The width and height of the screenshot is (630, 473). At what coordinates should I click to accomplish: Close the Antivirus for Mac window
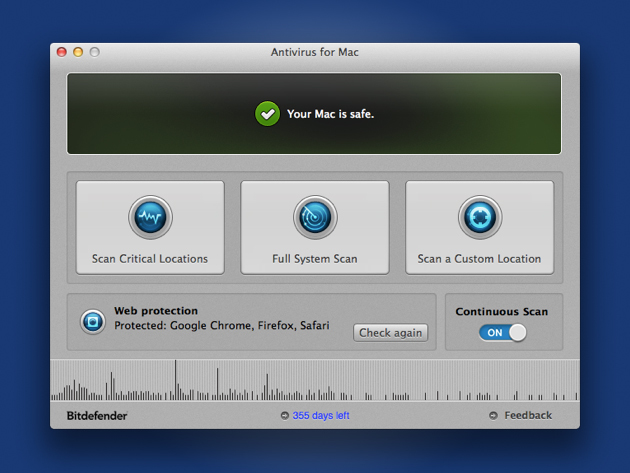point(61,52)
